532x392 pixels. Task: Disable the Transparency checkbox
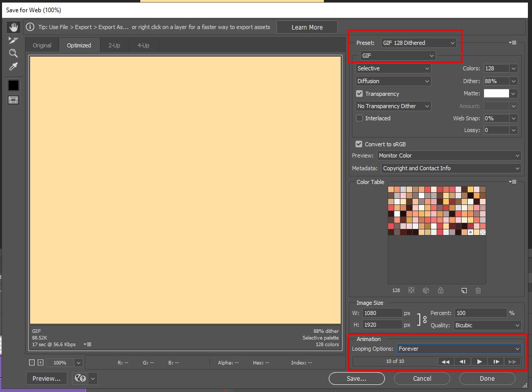tap(359, 93)
